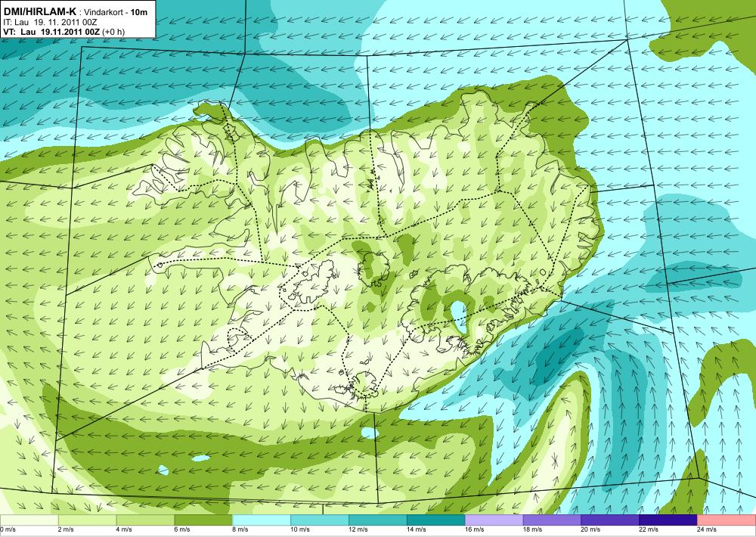
Task: Click the 'VT: Lau 19.11.2011 00Z (+0 h)' line
Action: tap(64, 31)
